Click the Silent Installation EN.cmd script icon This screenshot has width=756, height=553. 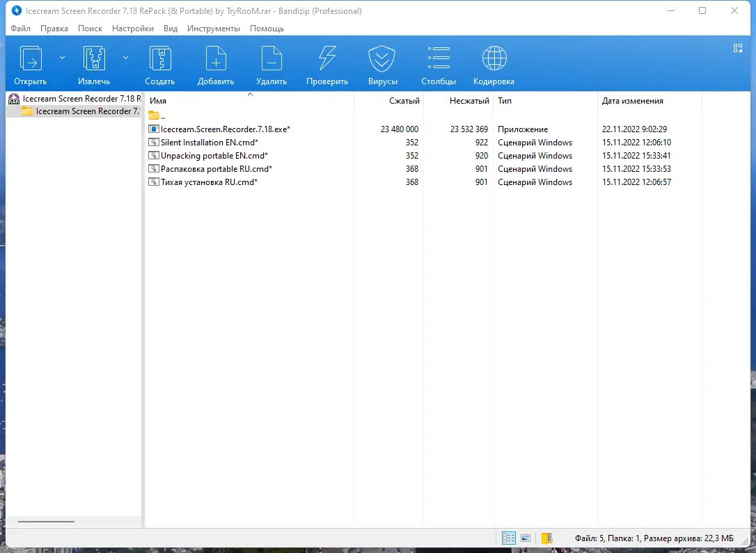[x=153, y=142]
